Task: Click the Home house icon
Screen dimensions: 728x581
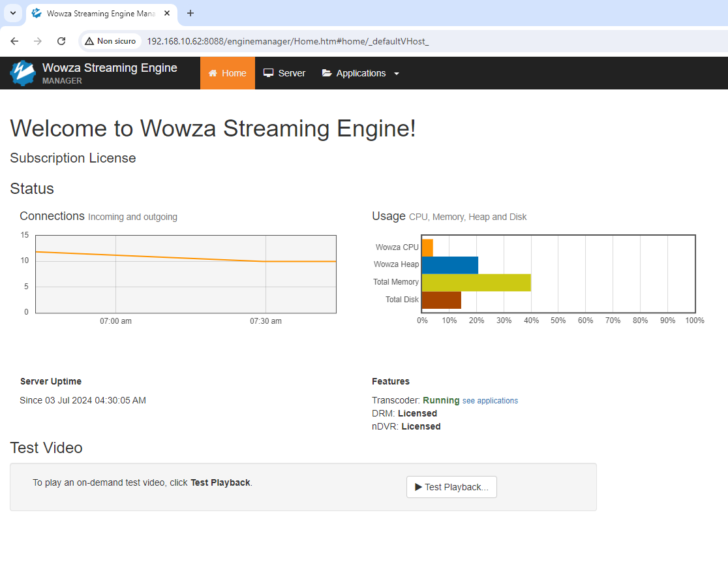Action: point(212,73)
